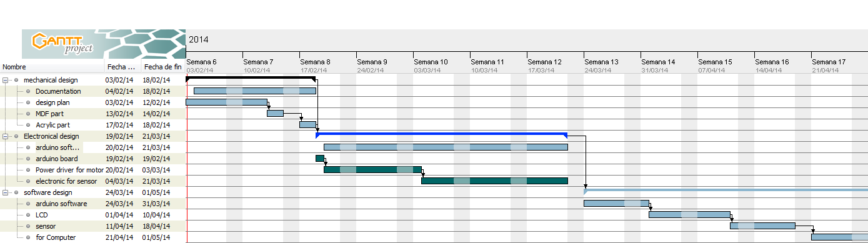868x243 pixels.
Task: Select the design plan task row
Action: [93, 102]
